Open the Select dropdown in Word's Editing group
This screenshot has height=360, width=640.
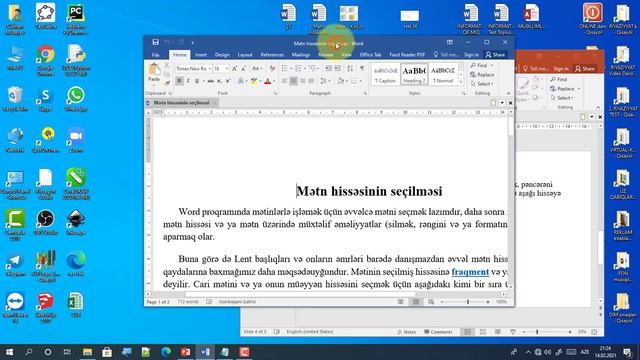482,84
